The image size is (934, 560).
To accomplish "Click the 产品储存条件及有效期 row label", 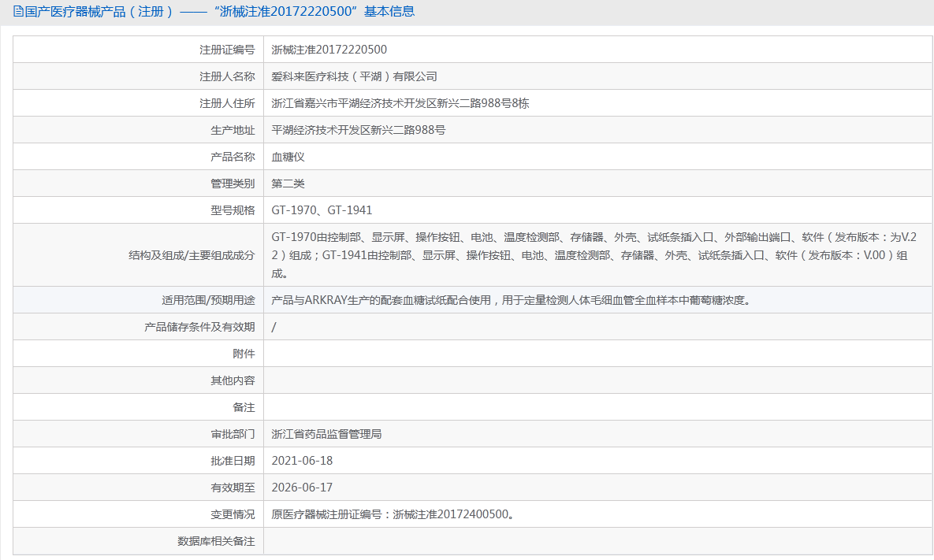I will 199,327.
